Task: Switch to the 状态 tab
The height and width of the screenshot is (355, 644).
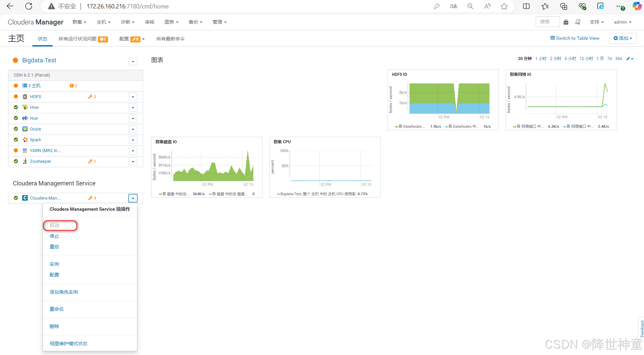Action: point(43,39)
